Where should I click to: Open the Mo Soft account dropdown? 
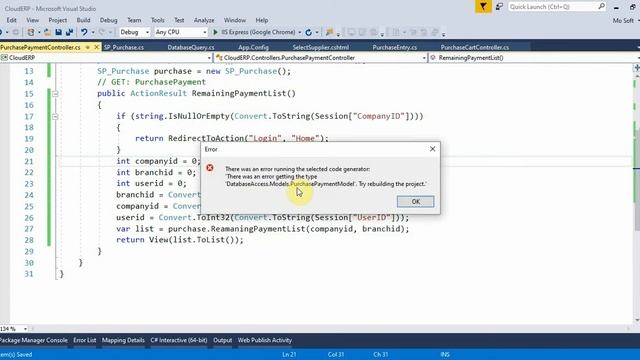point(626,20)
